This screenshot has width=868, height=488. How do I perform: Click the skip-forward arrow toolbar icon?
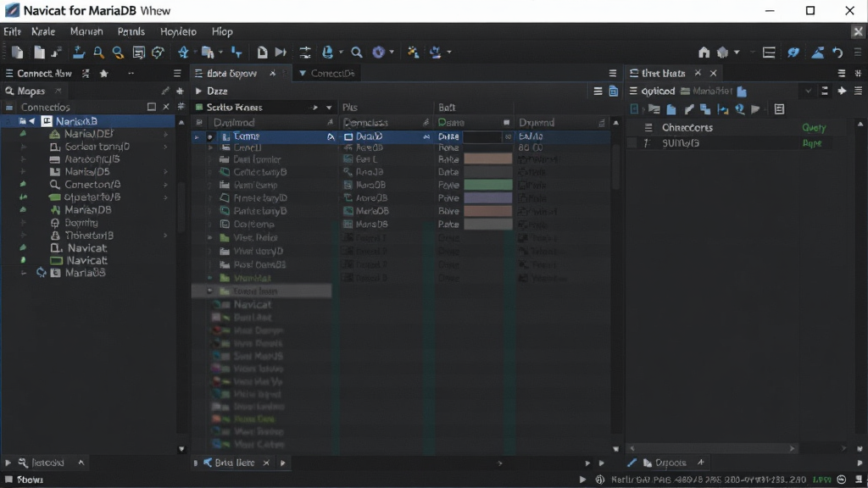coord(281,52)
